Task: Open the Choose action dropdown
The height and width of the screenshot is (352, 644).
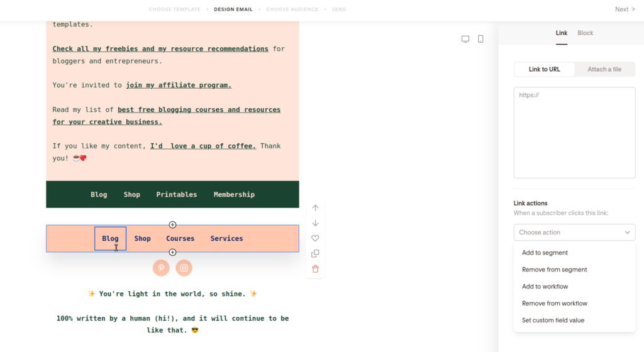Action: point(574,232)
